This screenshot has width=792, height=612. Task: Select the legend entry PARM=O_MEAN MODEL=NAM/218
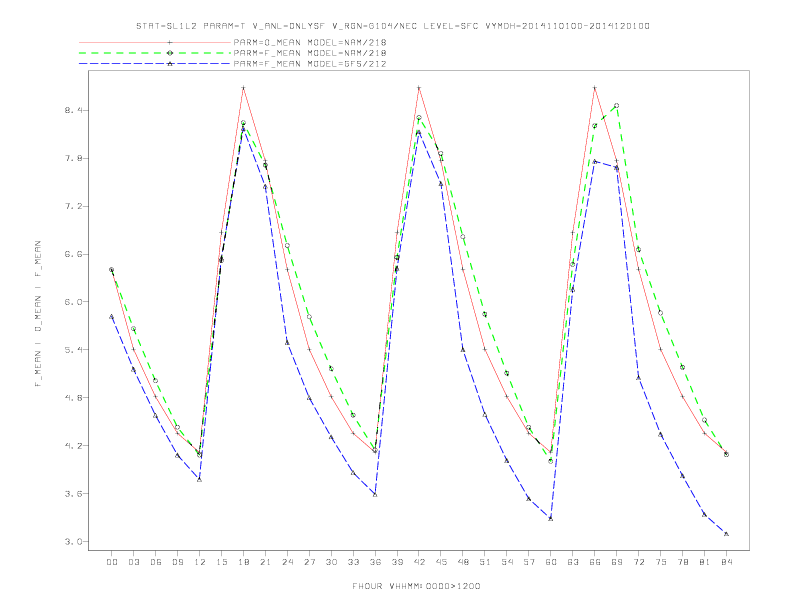click(x=310, y=42)
